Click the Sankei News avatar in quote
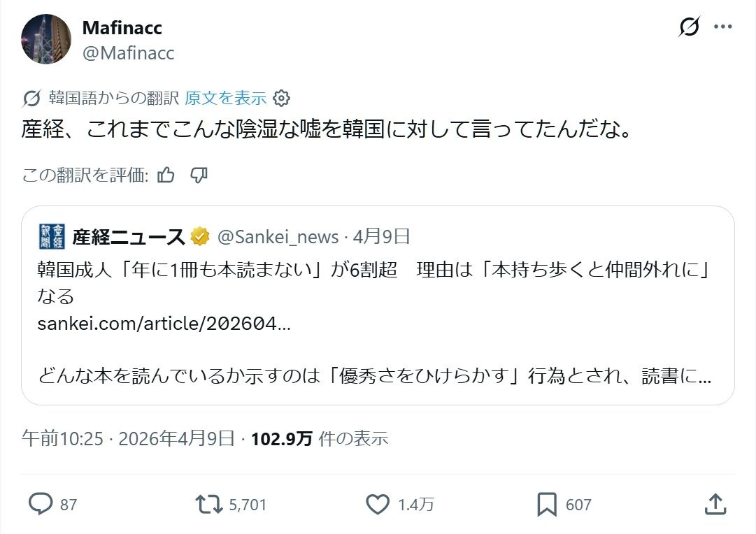The width and height of the screenshot is (756, 534). [x=52, y=237]
